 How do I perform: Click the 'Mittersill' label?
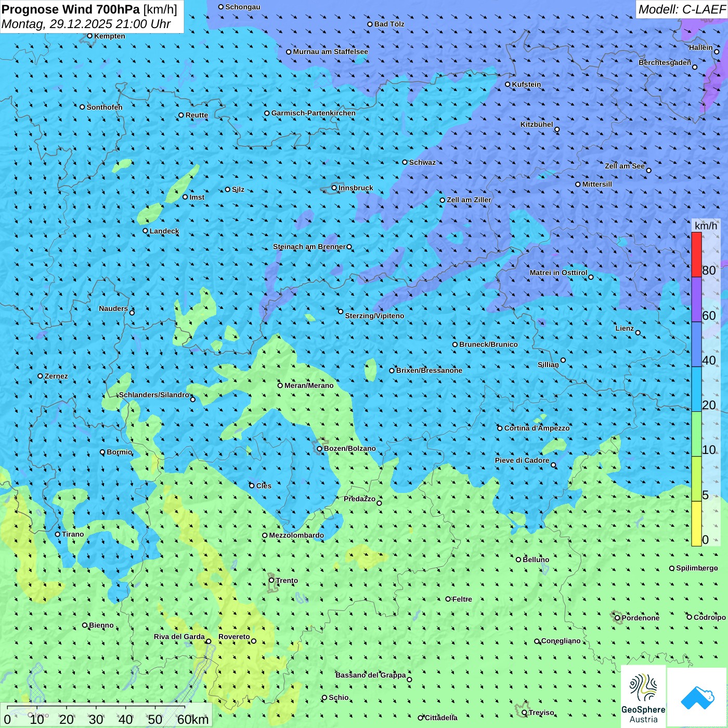[x=597, y=184]
